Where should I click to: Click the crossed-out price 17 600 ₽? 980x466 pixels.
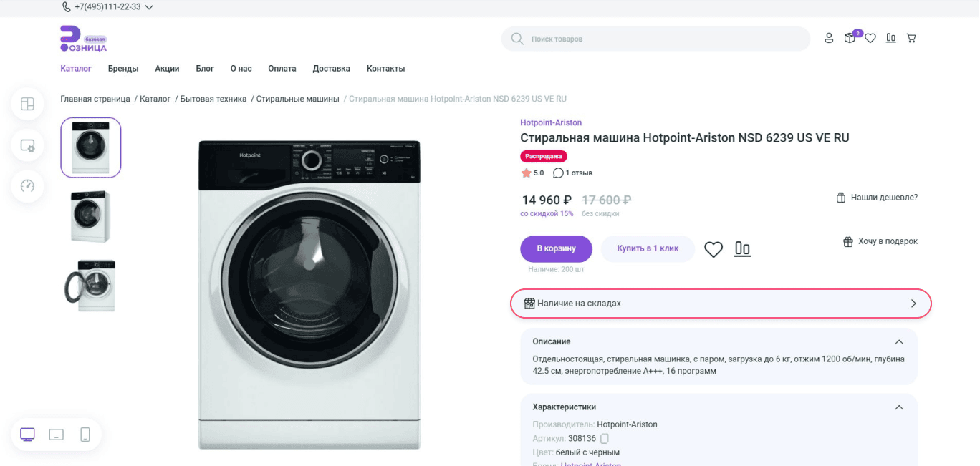[x=606, y=200]
